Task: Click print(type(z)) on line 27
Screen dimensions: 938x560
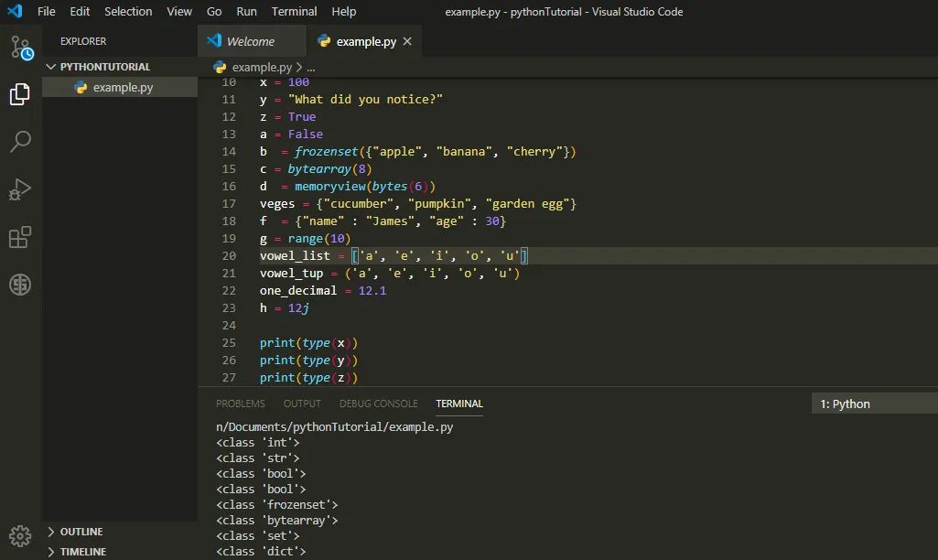Action: [x=308, y=378]
